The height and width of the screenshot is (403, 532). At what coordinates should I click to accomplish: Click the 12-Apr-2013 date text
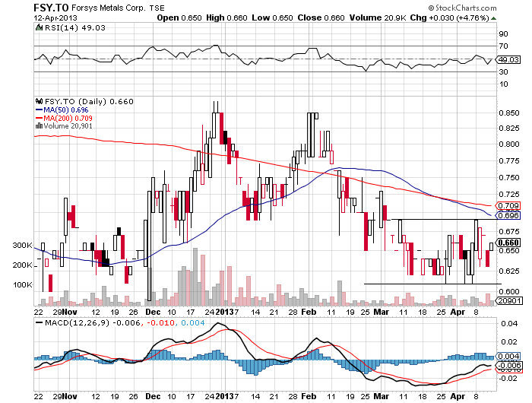(55, 17)
